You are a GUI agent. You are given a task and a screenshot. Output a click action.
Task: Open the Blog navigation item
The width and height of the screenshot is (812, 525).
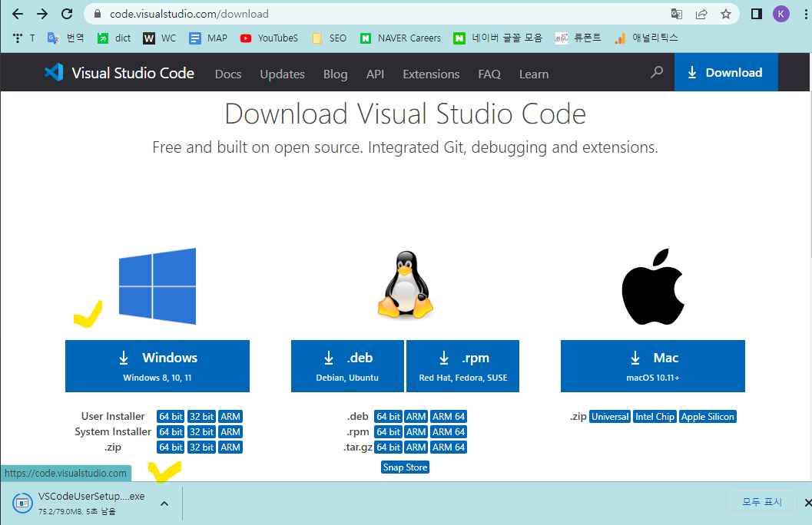point(336,74)
